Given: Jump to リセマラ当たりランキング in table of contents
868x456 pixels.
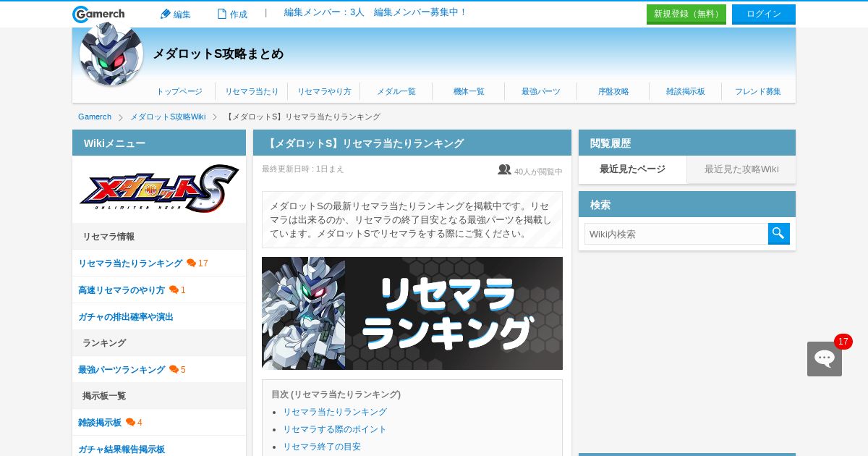Looking at the screenshot, I should [x=335, y=412].
